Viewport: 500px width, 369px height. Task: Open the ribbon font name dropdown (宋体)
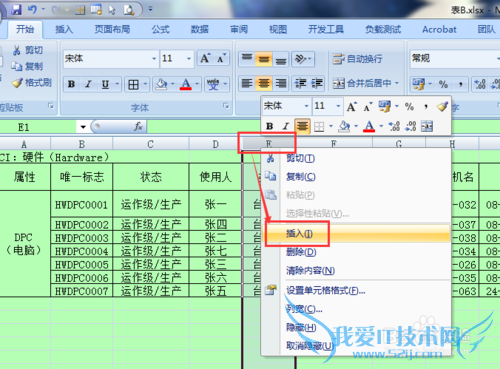pos(154,59)
